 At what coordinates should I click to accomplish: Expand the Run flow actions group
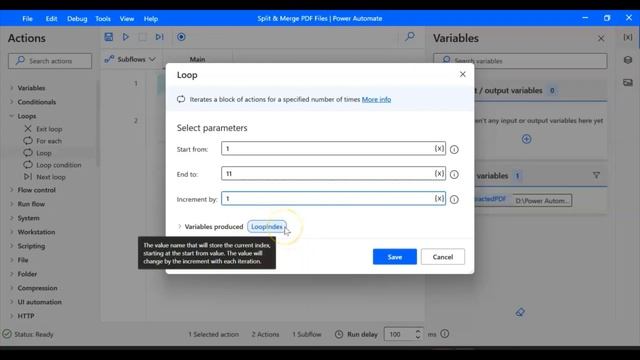point(11,204)
